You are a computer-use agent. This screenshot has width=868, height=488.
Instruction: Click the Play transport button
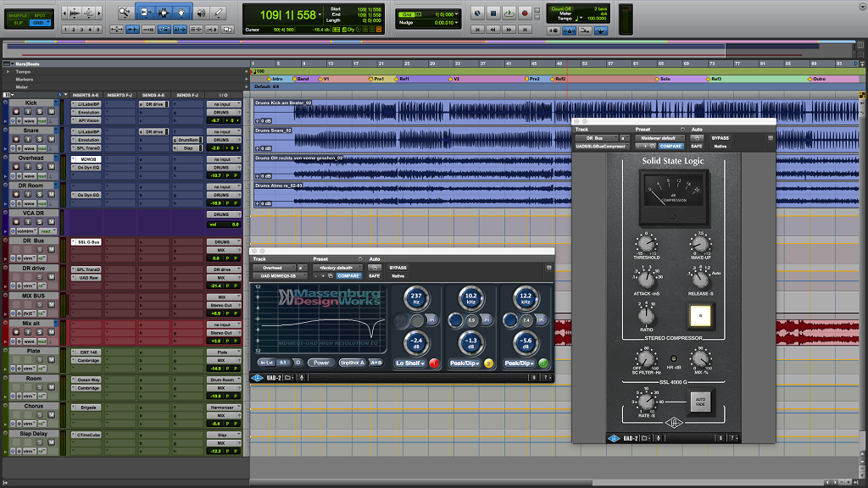pyautogui.click(x=509, y=14)
